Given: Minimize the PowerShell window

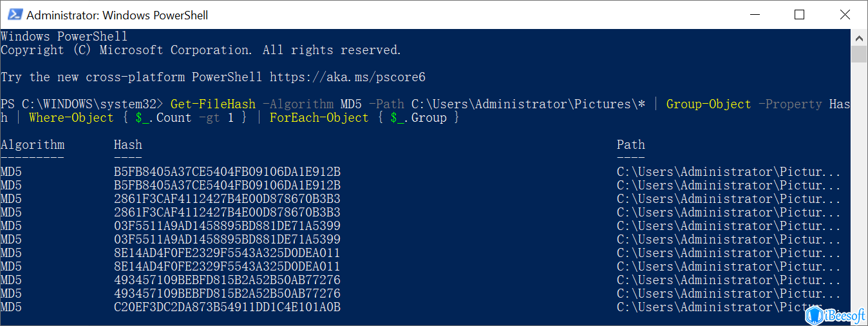Looking at the screenshot, I should tap(754, 14).
